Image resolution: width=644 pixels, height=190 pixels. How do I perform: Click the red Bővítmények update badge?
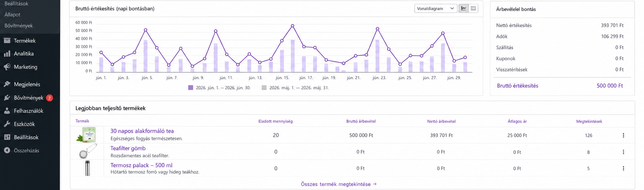tap(49, 98)
